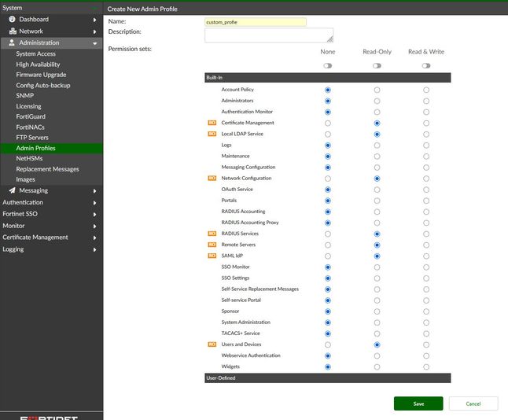Click the Description text area
The width and height of the screenshot is (508, 420).
tap(269, 35)
